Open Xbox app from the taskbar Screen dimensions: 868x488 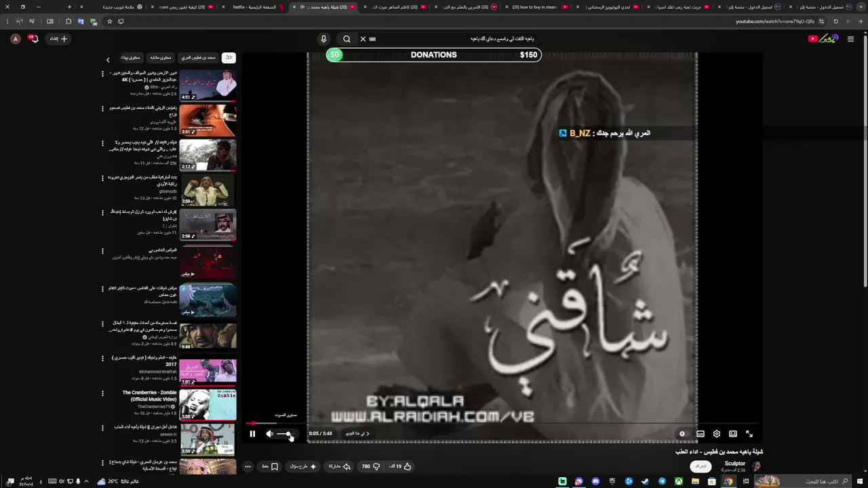[x=679, y=481]
